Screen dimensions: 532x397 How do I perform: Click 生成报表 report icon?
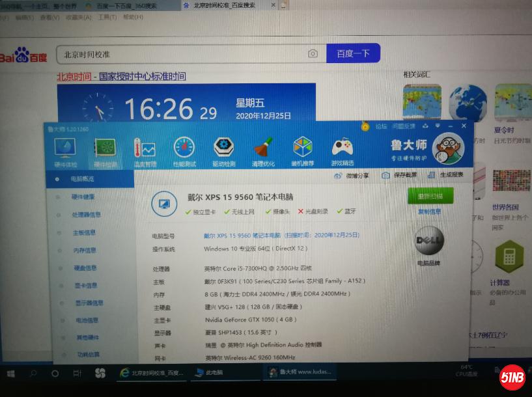[x=431, y=175]
